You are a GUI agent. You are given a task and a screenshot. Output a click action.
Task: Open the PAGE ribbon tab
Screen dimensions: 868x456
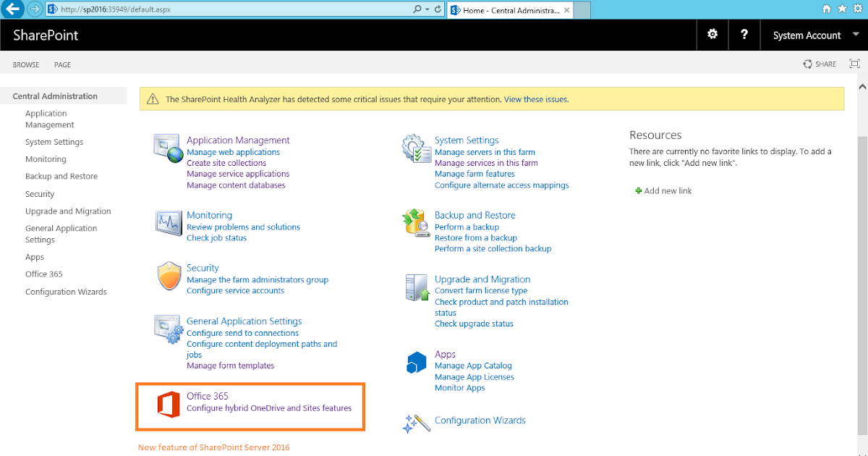tap(63, 64)
